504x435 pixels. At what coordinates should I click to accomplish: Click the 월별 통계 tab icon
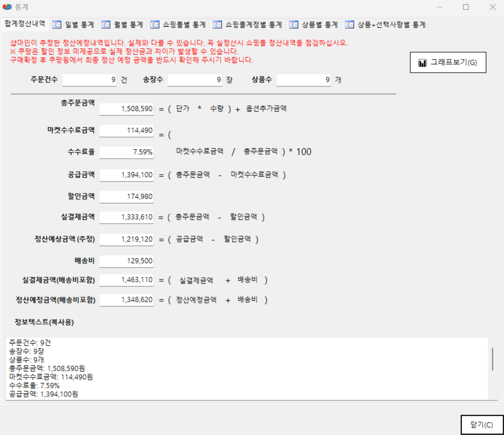coord(106,25)
